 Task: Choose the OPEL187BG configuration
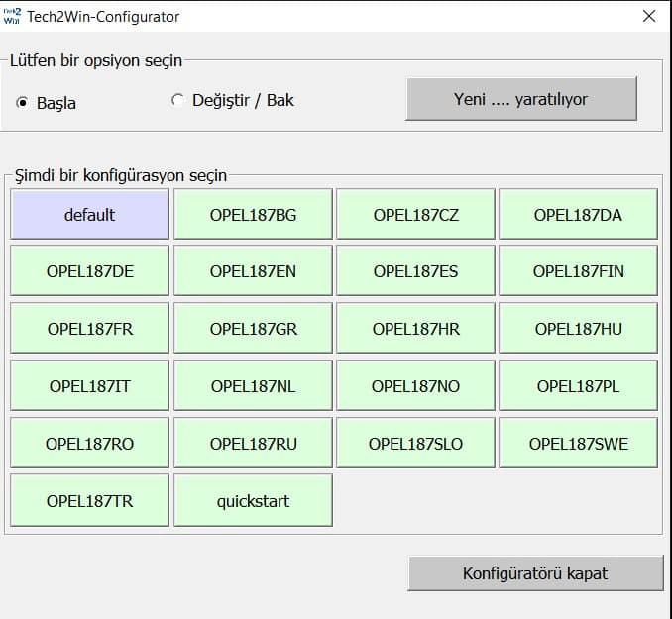pos(253,214)
